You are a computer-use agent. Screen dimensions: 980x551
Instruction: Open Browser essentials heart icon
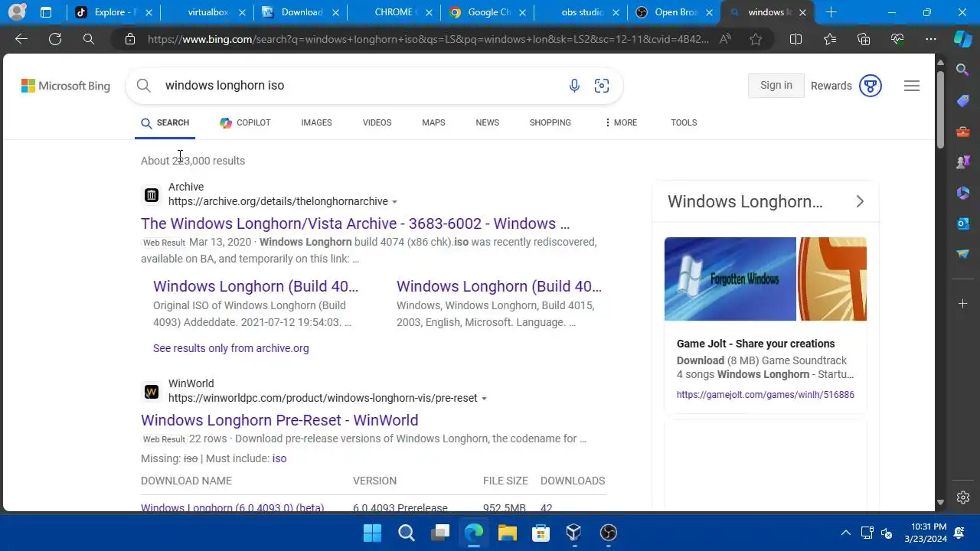(x=897, y=39)
